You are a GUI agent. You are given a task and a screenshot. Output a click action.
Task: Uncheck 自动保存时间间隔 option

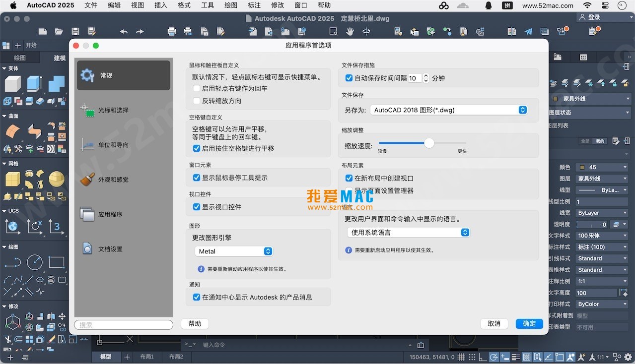pos(349,78)
